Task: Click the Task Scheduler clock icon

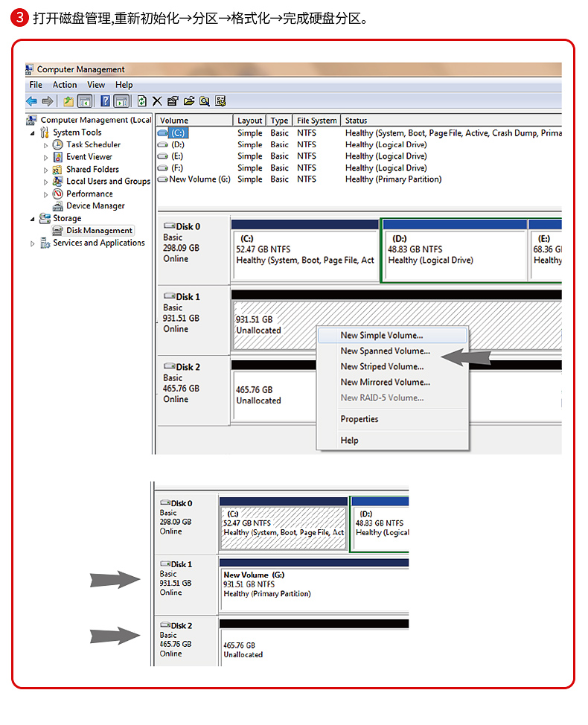Action: tap(58, 144)
